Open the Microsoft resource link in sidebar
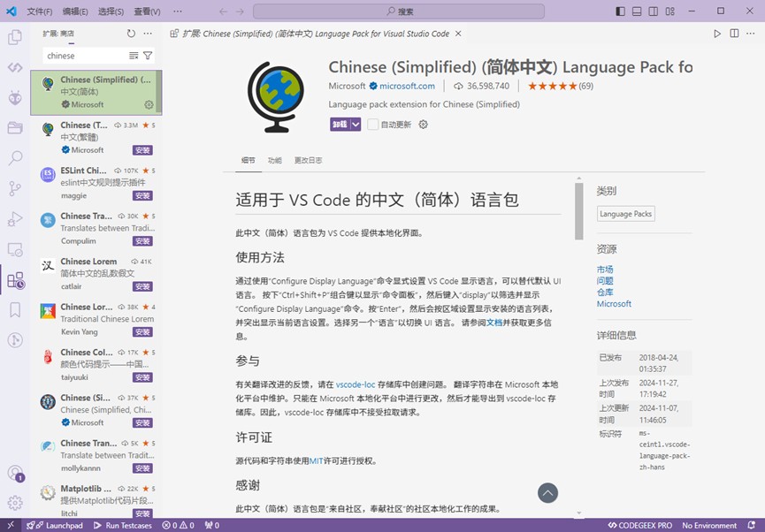The height and width of the screenshot is (532, 765). (x=614, y=303)
